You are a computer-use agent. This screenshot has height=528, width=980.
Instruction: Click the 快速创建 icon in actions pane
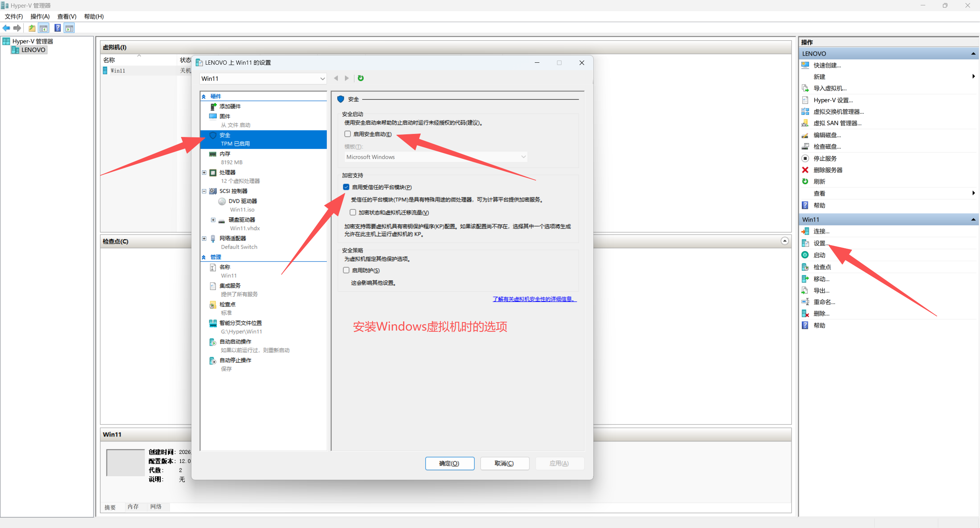coord(805,65)
